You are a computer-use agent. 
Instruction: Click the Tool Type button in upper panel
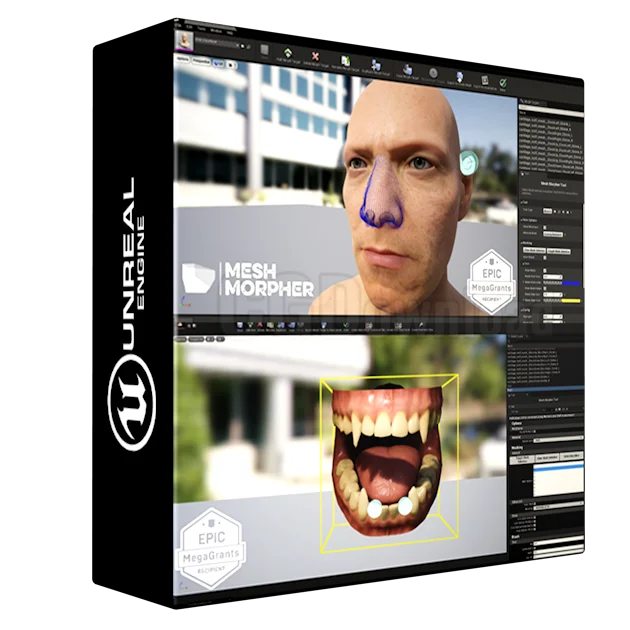pyautogui.click(x=547, y=211)
